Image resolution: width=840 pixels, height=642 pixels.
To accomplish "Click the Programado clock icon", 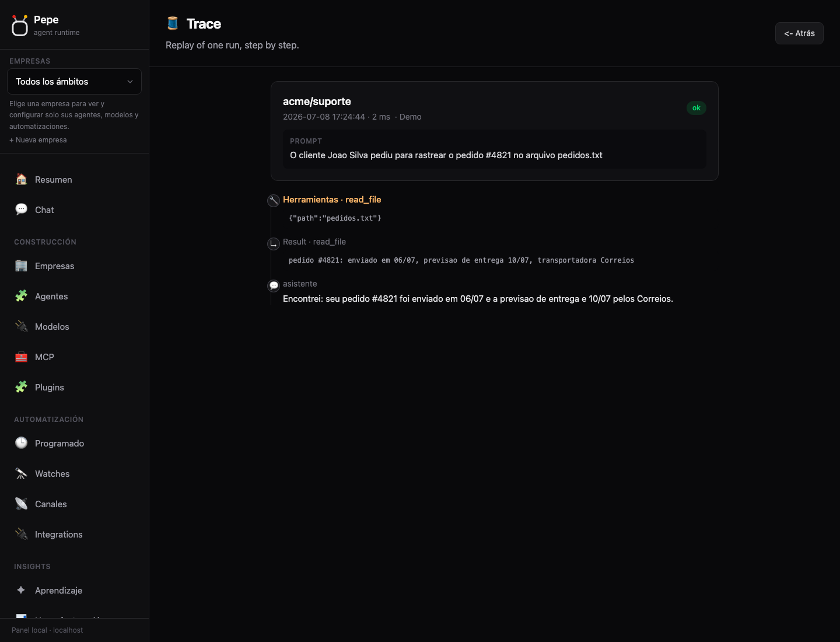I will click(x=22, y=443).
